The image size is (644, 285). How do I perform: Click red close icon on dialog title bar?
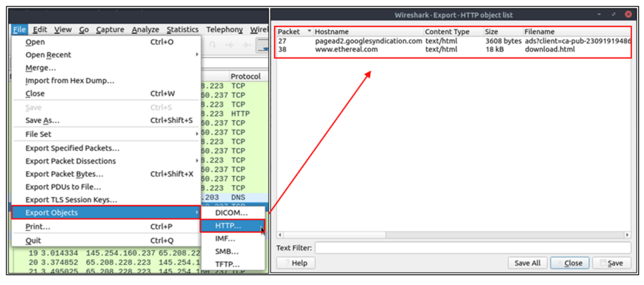click(628, 13)
